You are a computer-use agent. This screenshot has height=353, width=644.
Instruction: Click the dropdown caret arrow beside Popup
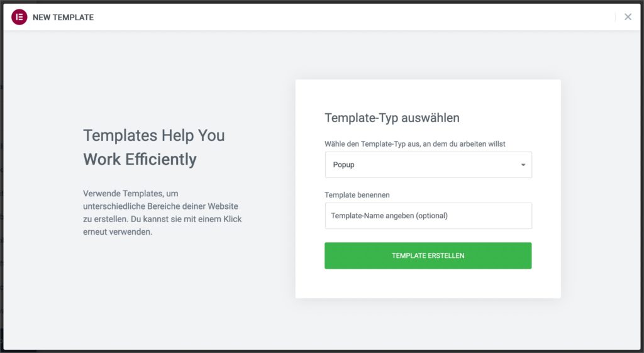pos(523,165)
